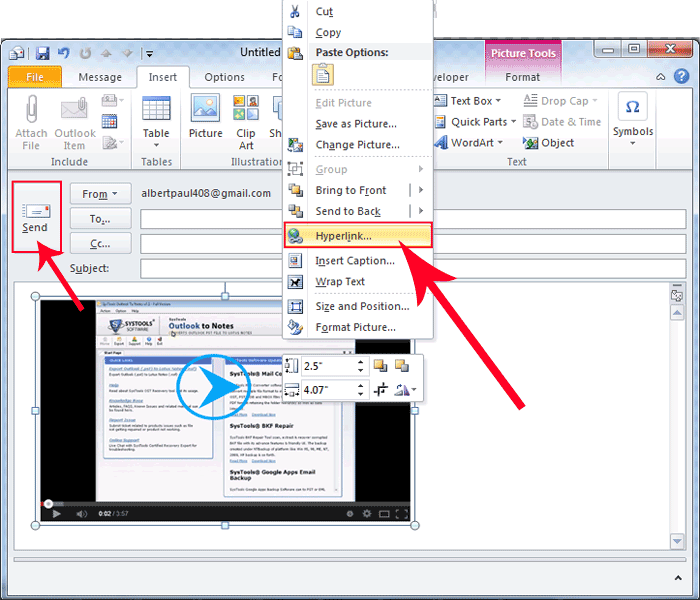Decrease shape width with stepper down arrow
Viewport: 700px width, 600px height.
360,394
